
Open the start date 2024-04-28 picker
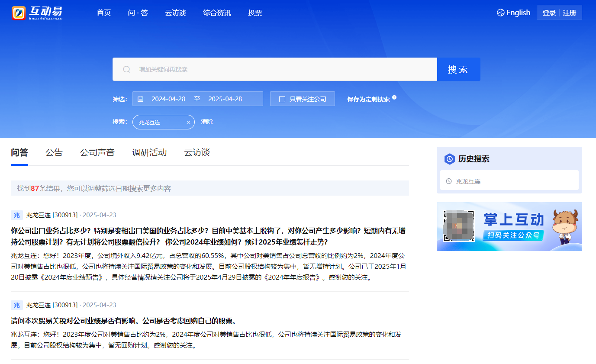168,99
